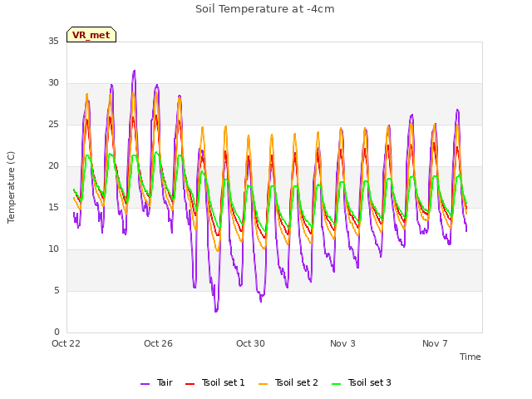Click the Nov 7 x-axis label
Viewport: 532px width, 399px height.
435,343
